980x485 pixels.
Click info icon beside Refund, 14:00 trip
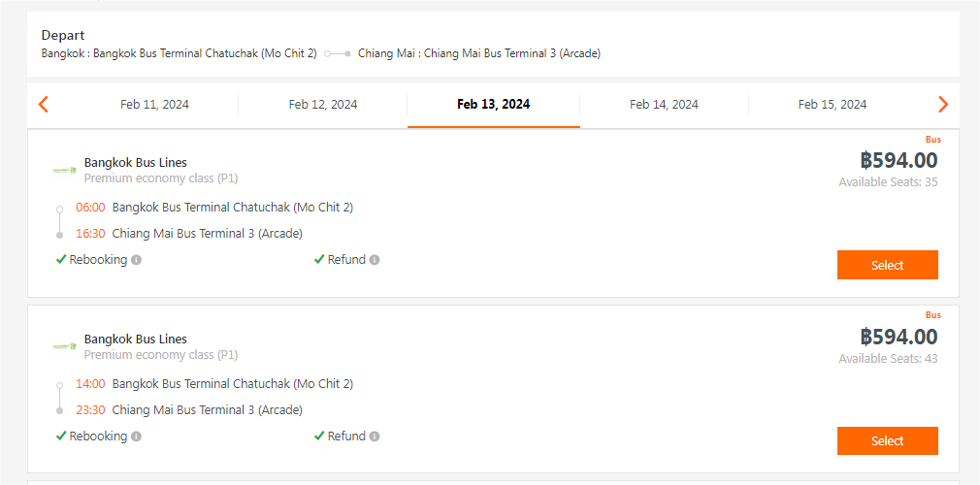375,436
